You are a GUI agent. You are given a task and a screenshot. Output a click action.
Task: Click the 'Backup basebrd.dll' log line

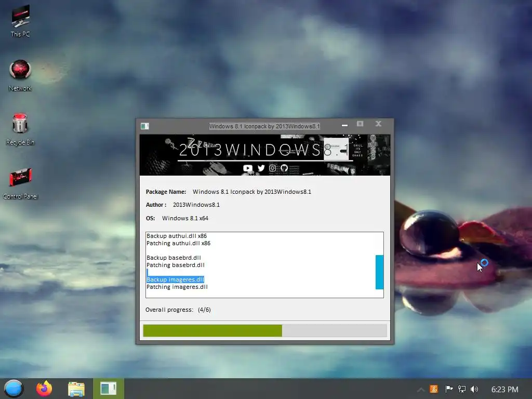point(174,258)
